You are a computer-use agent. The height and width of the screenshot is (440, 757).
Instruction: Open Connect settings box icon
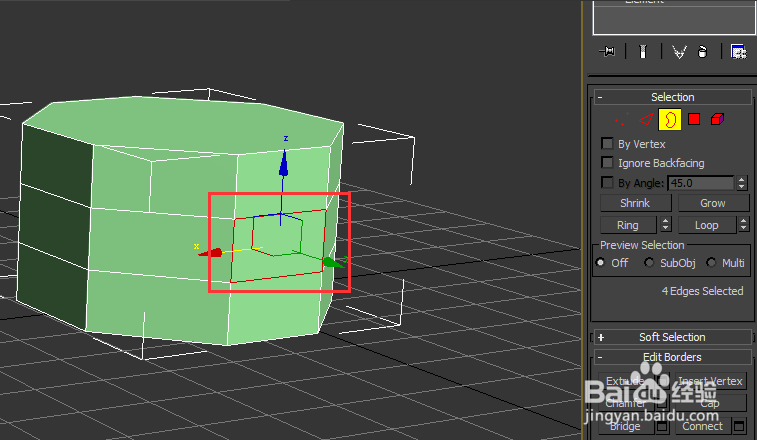point(738,426)
